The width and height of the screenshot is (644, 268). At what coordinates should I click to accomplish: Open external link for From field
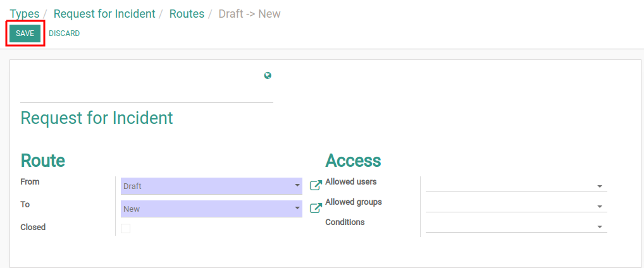(316, 185)
